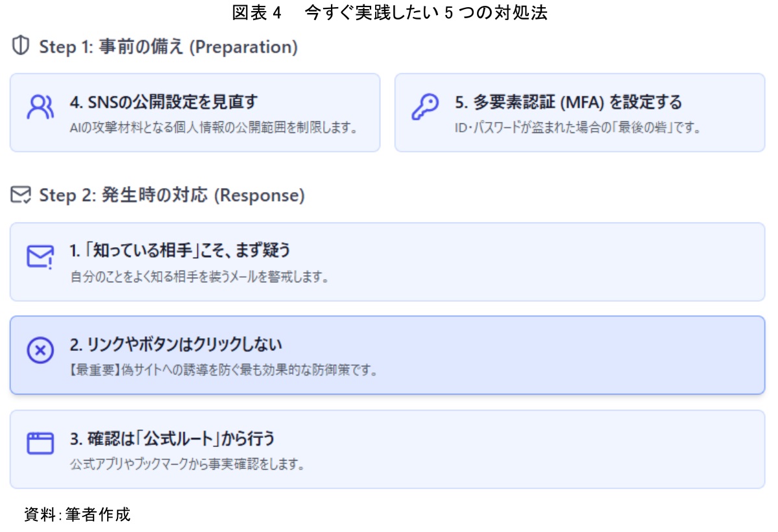Image resolution: width=778 pixels, height=532 pixels.
Task: Select the highlighted 'リンクやボタンはクリックしない' card
Action: point(387,356)
